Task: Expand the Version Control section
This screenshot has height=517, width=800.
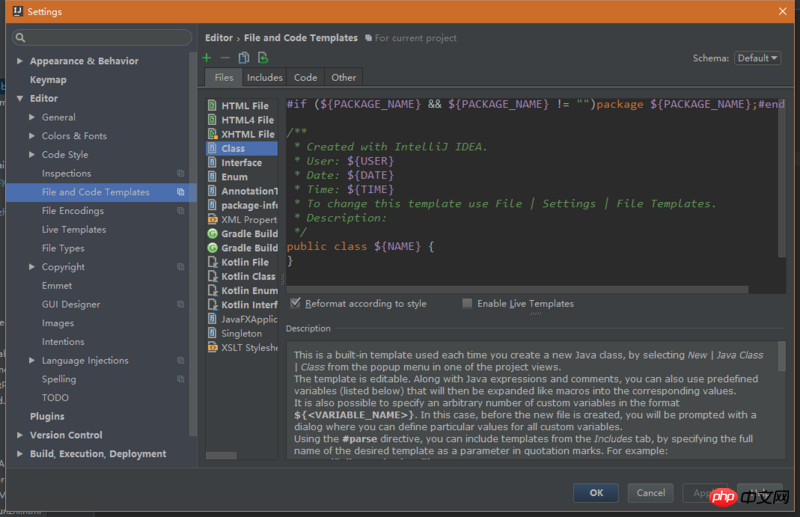Action: (20, 435)
